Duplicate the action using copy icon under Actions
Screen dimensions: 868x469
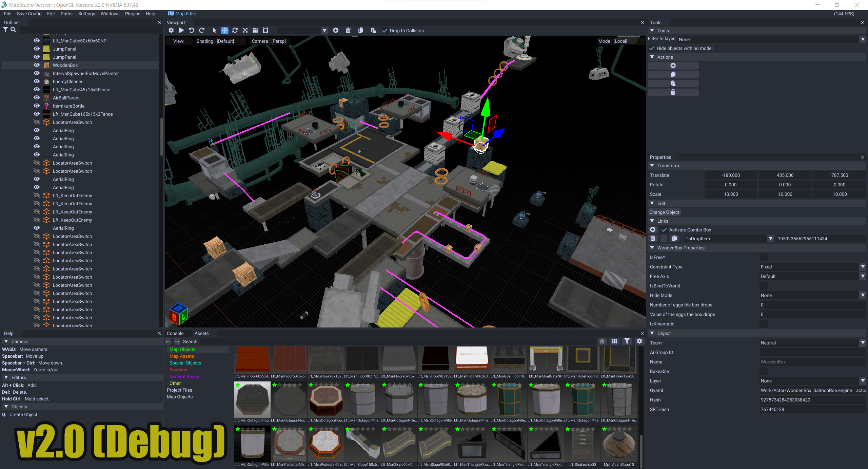673,74
